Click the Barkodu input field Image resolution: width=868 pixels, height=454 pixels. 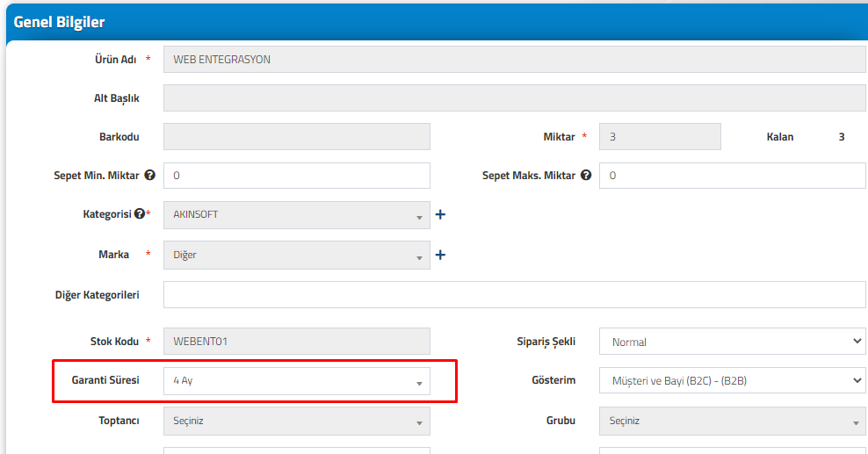[x=297, y=137]
